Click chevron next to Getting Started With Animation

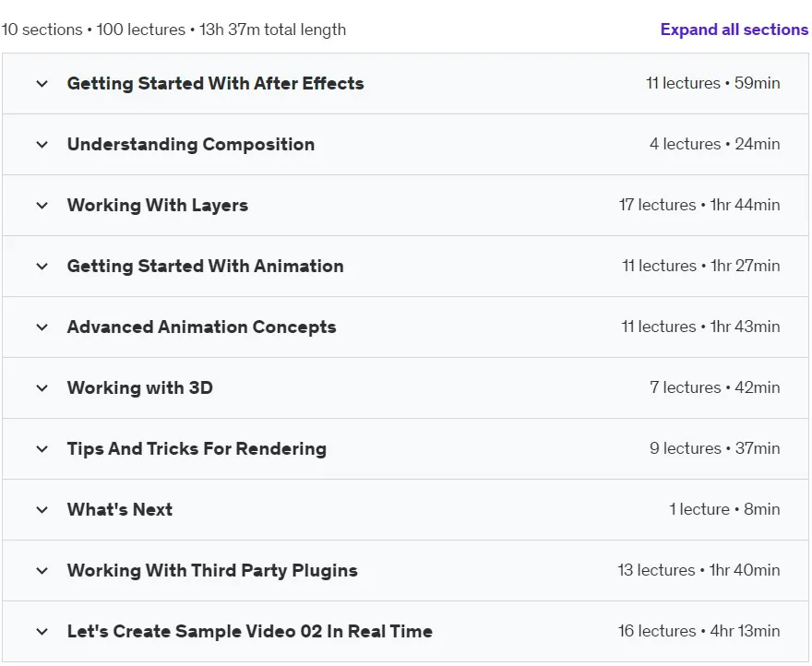click(x=42, y=267)
